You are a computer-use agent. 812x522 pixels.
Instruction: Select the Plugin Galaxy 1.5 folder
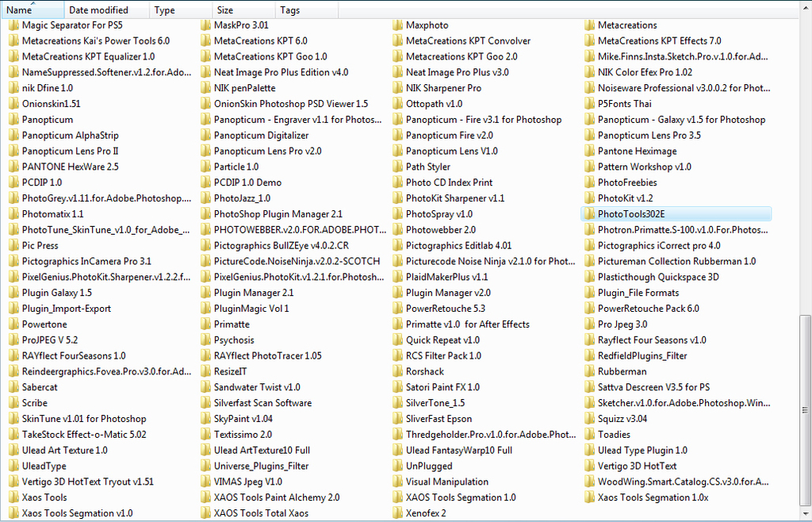pyautogui.click(x=57, y=293)
